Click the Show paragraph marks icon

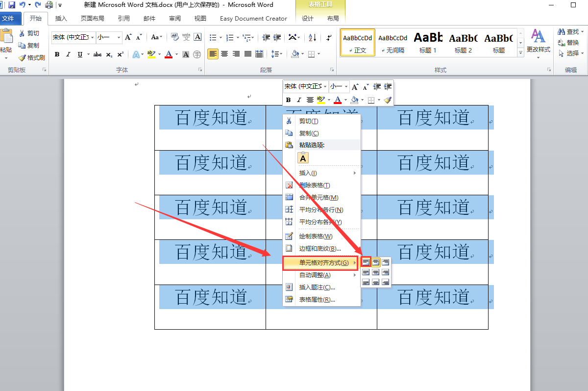pos(329,37)
